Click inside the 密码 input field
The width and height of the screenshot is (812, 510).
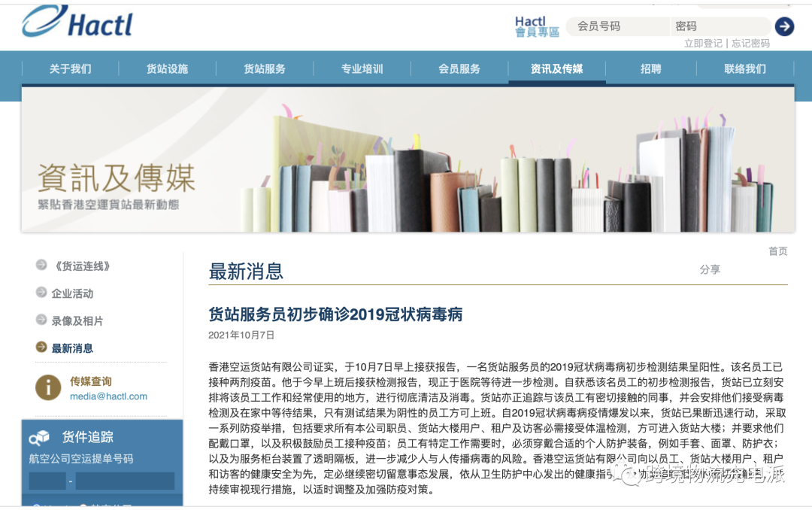(720, 26)
